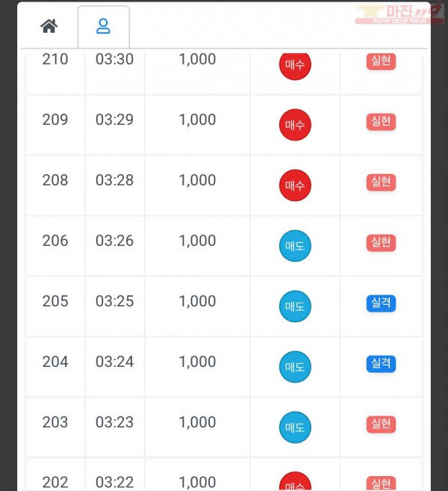Click the 매도 circle in row 203
The height and width of the screenshot is (491, 448).
pyautogui.click(x=295, y=427)
